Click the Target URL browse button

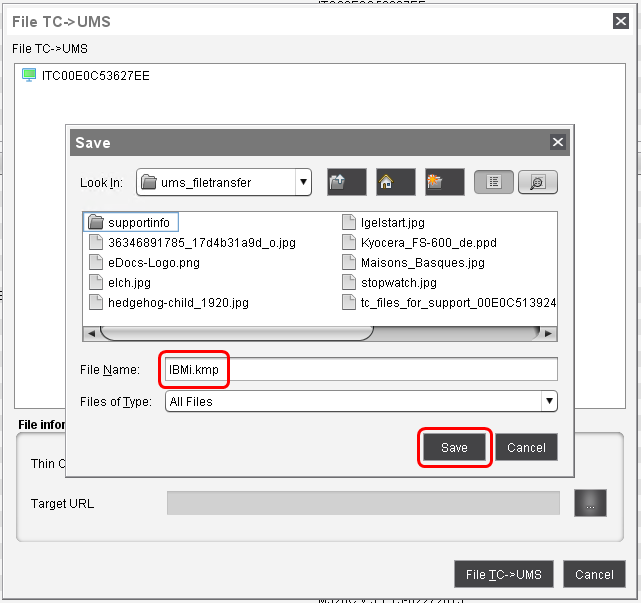[x=590, y=503]
